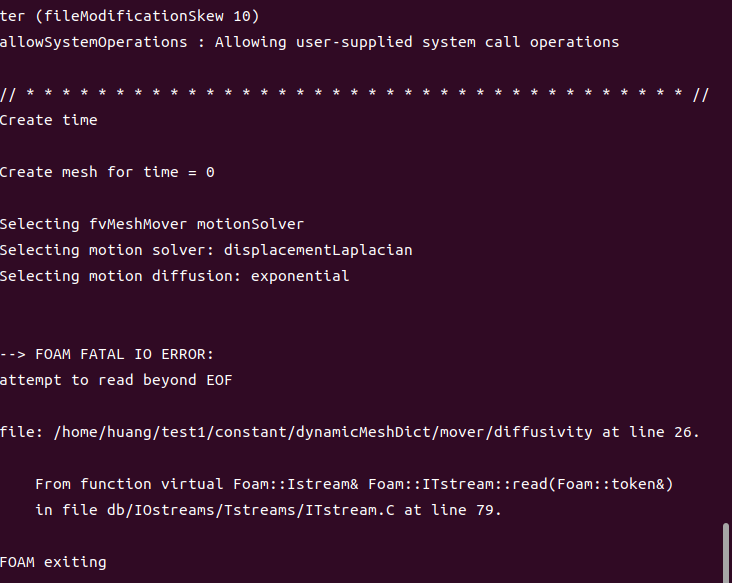732x583 pixels.
Task: Click the word 'displacementLaplacian'
Action: [318, 250]
